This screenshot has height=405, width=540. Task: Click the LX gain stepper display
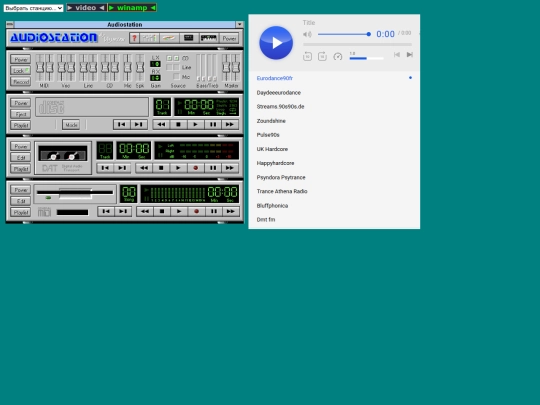(155, 64)
